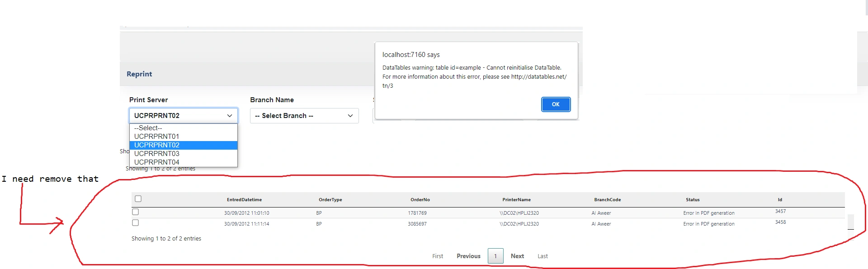Viewport: 868px width, 269px height.
Task: Sort table by EntredDatetime column
Action: coord(244,200)
